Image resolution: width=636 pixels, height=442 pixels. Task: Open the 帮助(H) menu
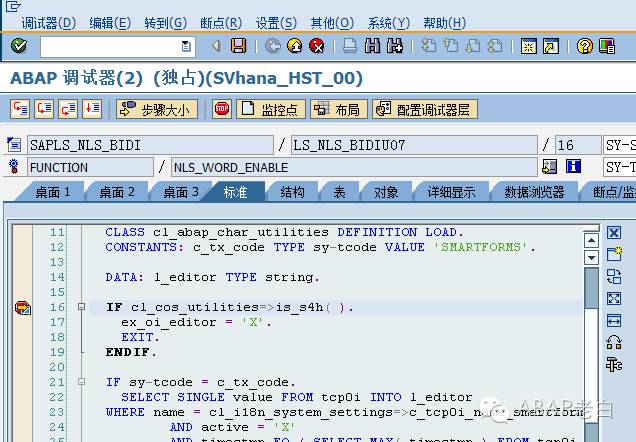click(x=445, y=23)
